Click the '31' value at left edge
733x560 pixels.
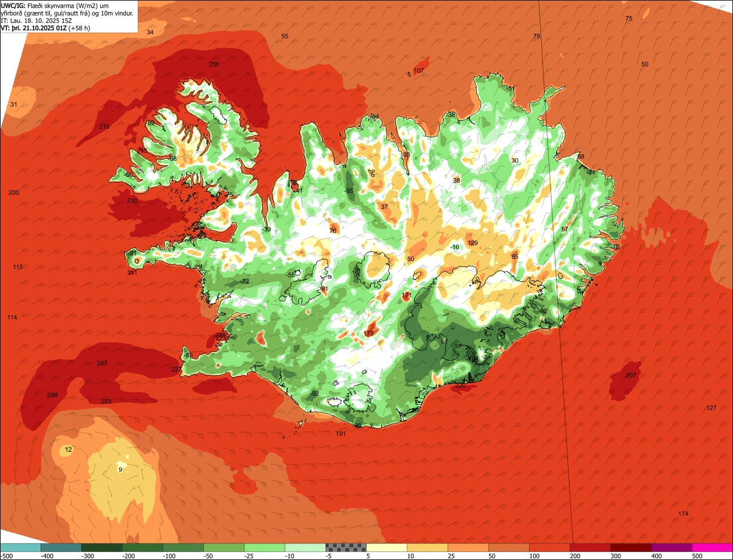point(14,104)
